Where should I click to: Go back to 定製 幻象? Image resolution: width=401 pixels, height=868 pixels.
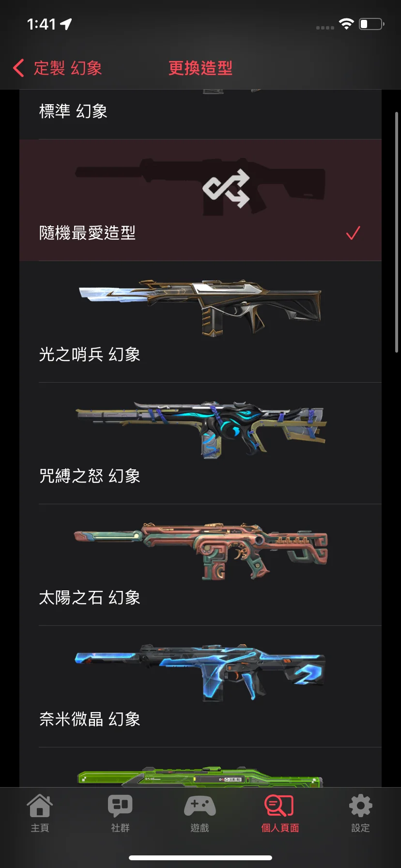click(x=68, y=68)
